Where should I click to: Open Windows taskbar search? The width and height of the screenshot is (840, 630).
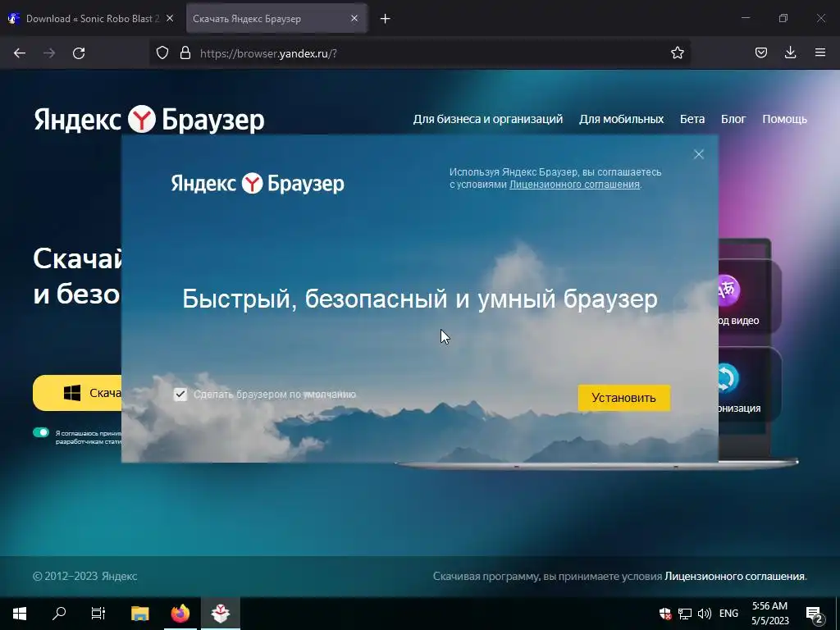point(59,614)
